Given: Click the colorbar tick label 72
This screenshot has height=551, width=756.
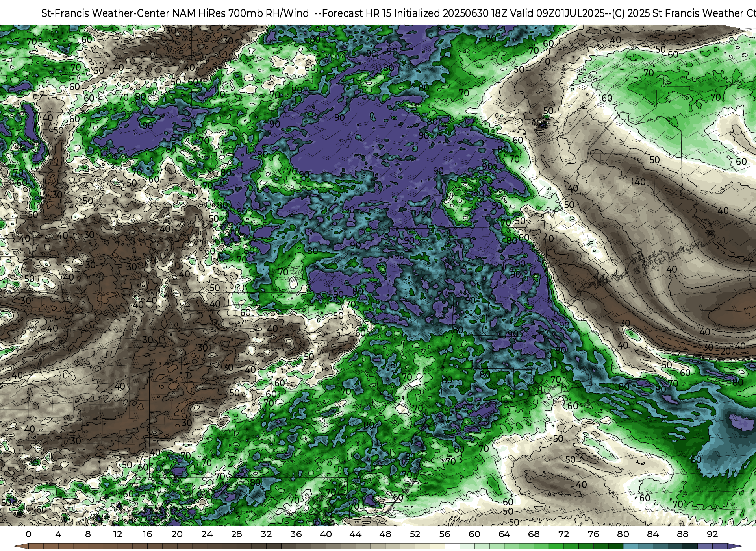Looking at the screenshot, I should [563, 534].
